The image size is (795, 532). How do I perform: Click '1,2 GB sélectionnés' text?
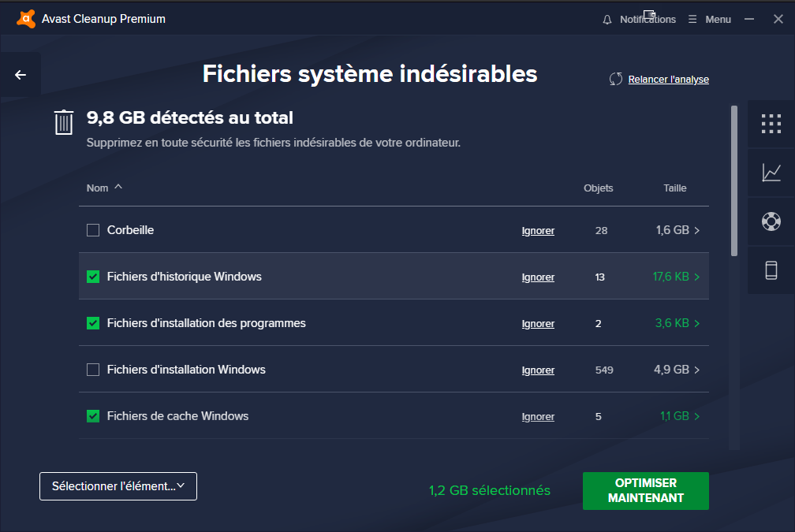tap(489, 490)
